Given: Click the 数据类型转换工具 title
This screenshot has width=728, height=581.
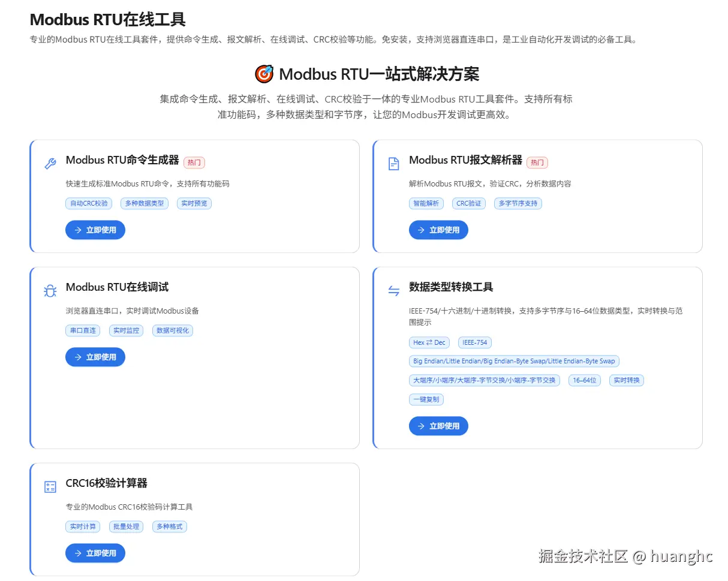Looking at the screenshot, I should click(451, 287).
